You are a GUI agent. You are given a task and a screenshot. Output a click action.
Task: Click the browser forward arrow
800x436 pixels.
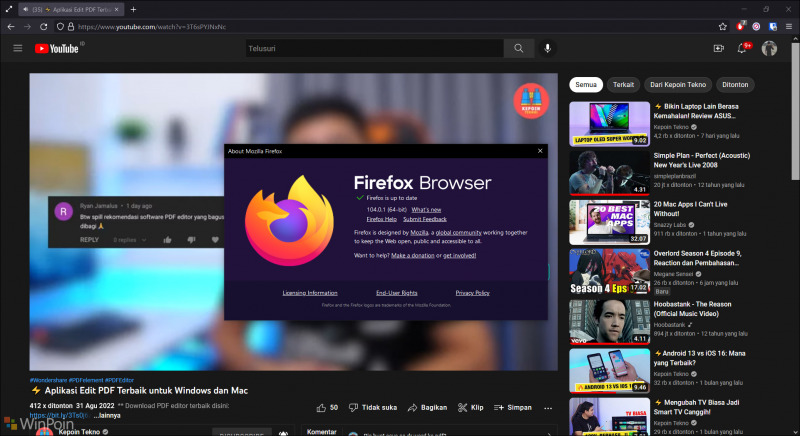27,27
